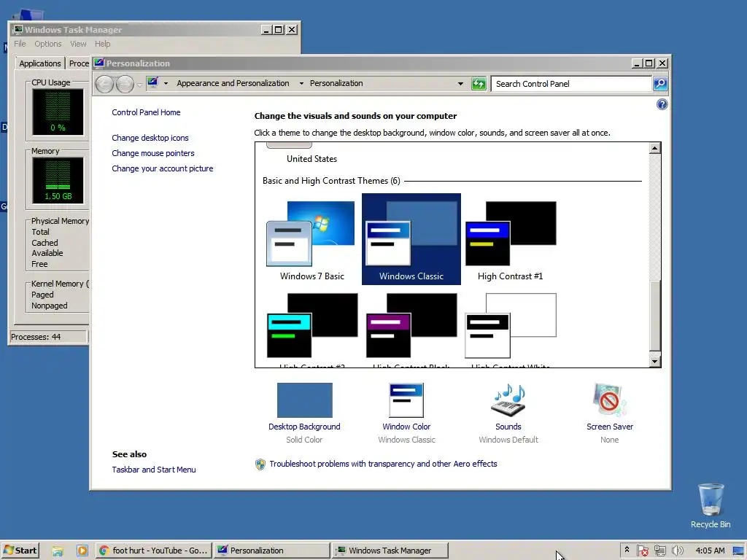Click shield icon beside Troubleshoot link

pyautogui.click(x=260, y=464)
